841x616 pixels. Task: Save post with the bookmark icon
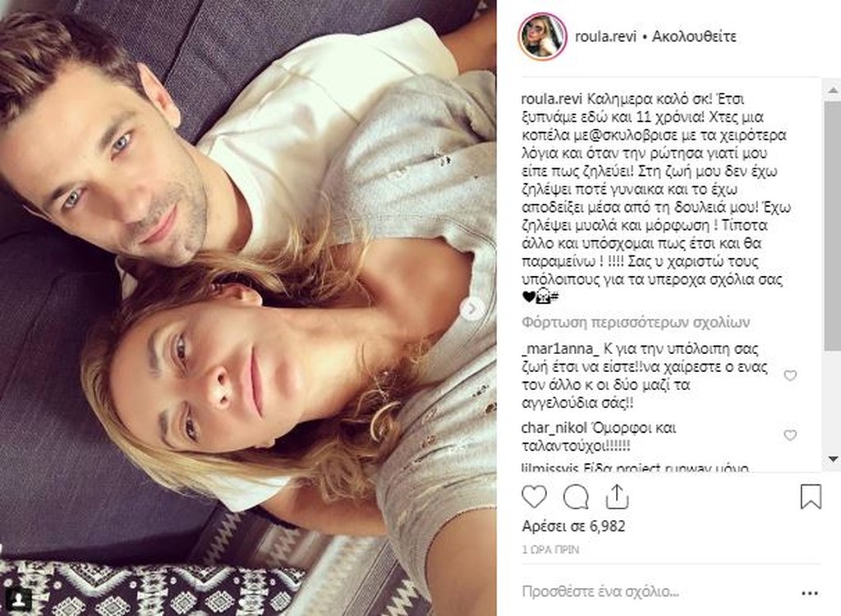pyautogui.click(x=811, y=496)
